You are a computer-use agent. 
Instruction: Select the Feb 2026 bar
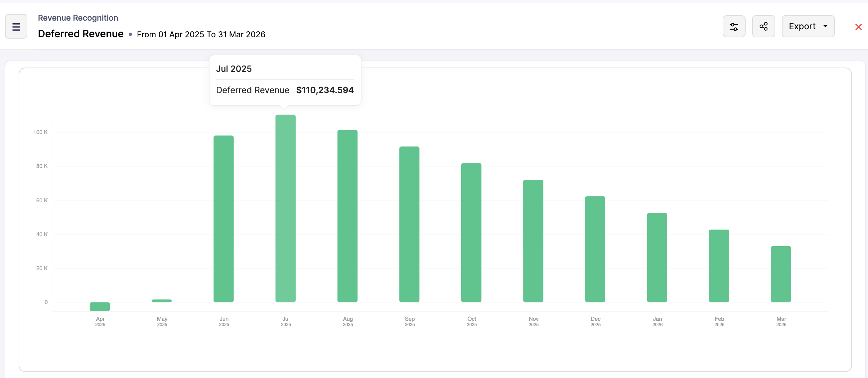tap(719, 267)
